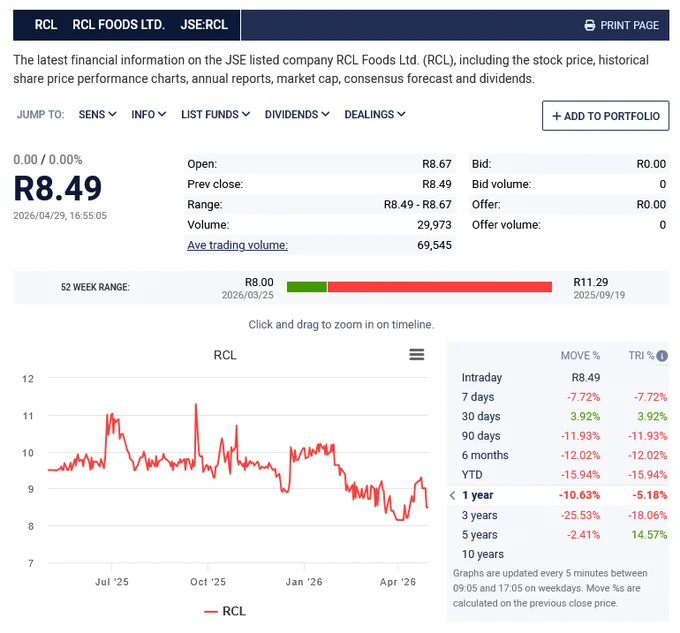The height and width of the screenshot is (633, 680).
Task: Open the chart hamburger context menu
Action: [416, 355]
